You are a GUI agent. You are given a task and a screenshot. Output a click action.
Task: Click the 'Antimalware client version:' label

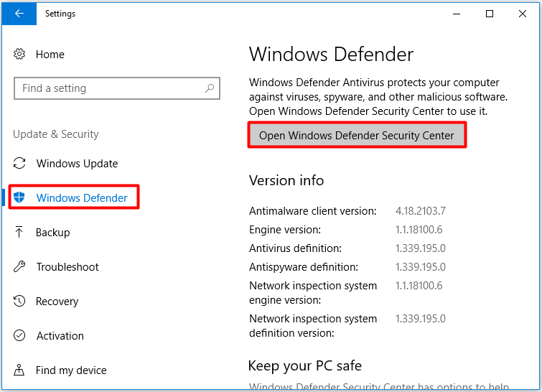(313, 211)
